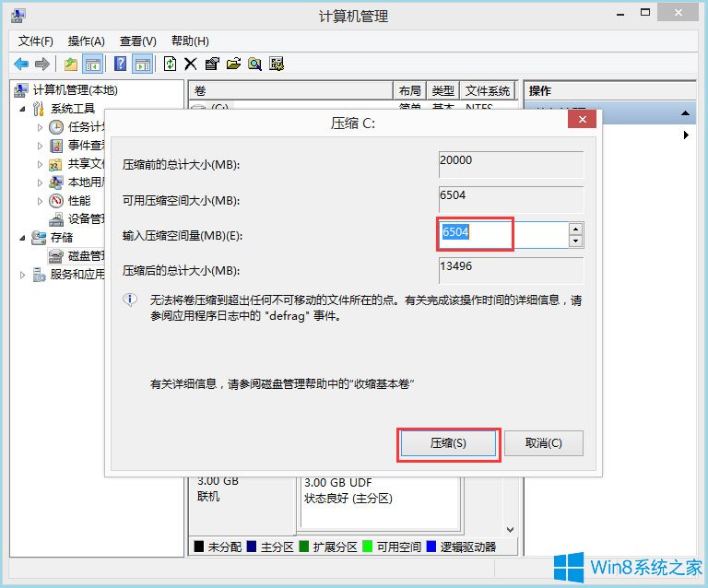Viewport: 708px width, 588px height.
Task: Click the Properties toolbar icon
Action: (212, 65)
